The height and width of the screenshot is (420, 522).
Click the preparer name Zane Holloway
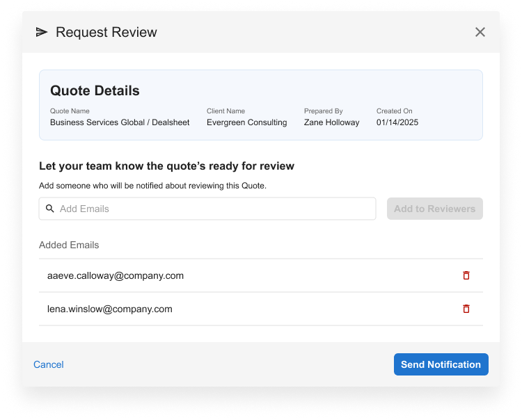[331, 122]
